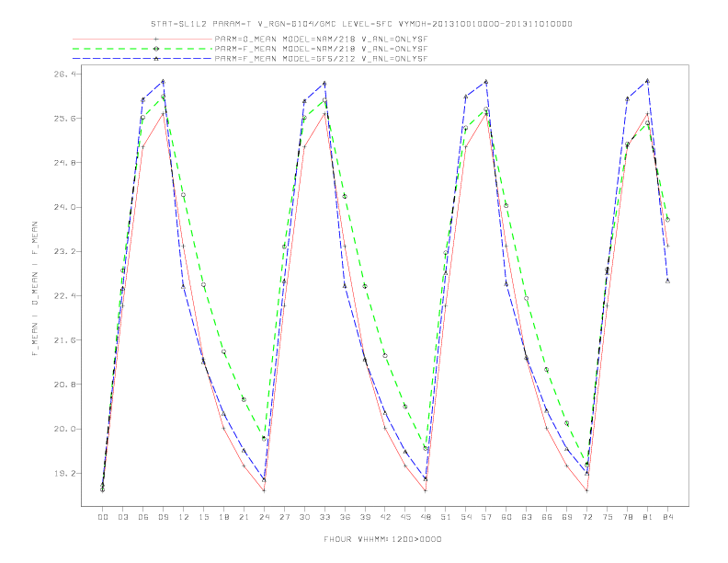Click x-axis tick label 21
728x563 pixels.
tap(244, 517)
